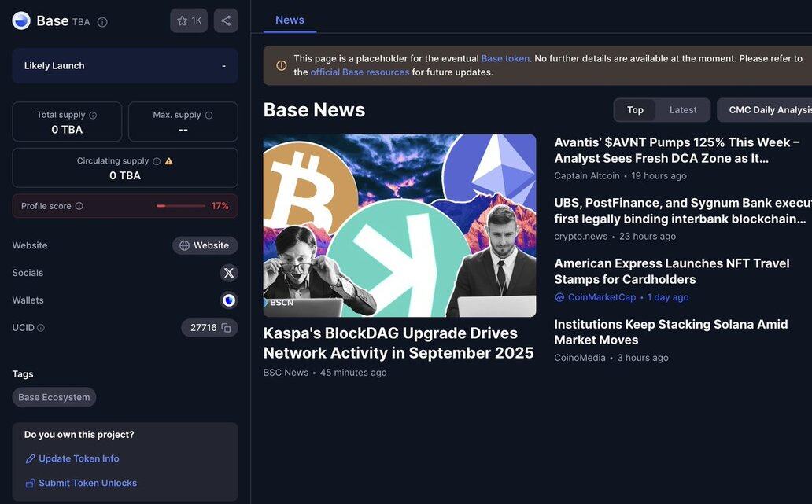Click "Captain Altcoin" source text
Image resolution: width=812 pixels, height=504 pixels.
(x=587, y=175)
